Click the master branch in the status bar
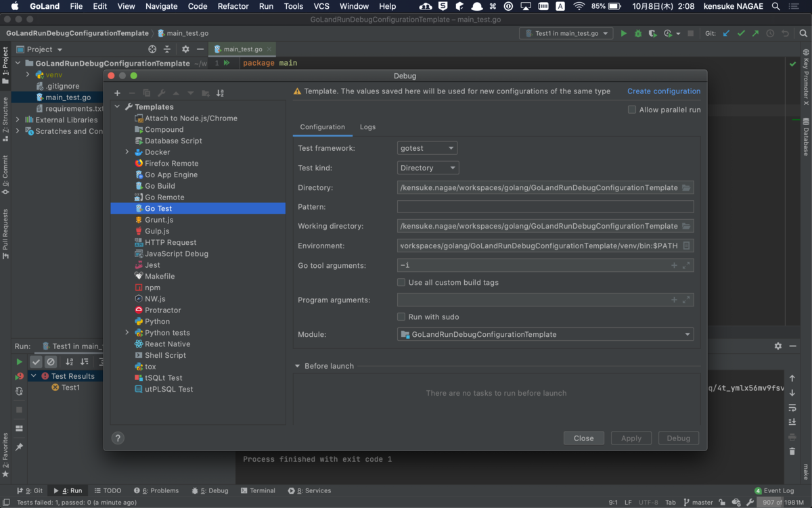The height and width of the screenshot is (508, 812). pyautogui.click(x=698, y=502)
